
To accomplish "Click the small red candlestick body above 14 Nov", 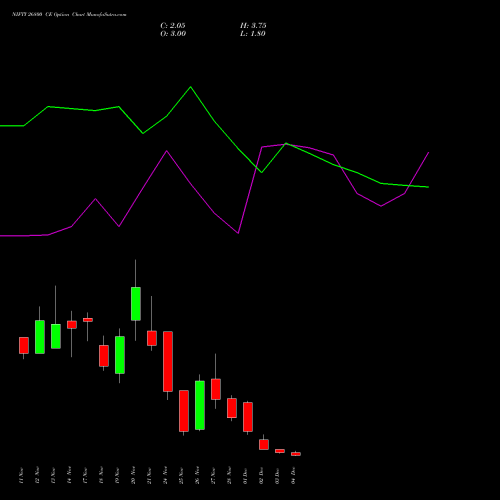I will coord(72,325).
